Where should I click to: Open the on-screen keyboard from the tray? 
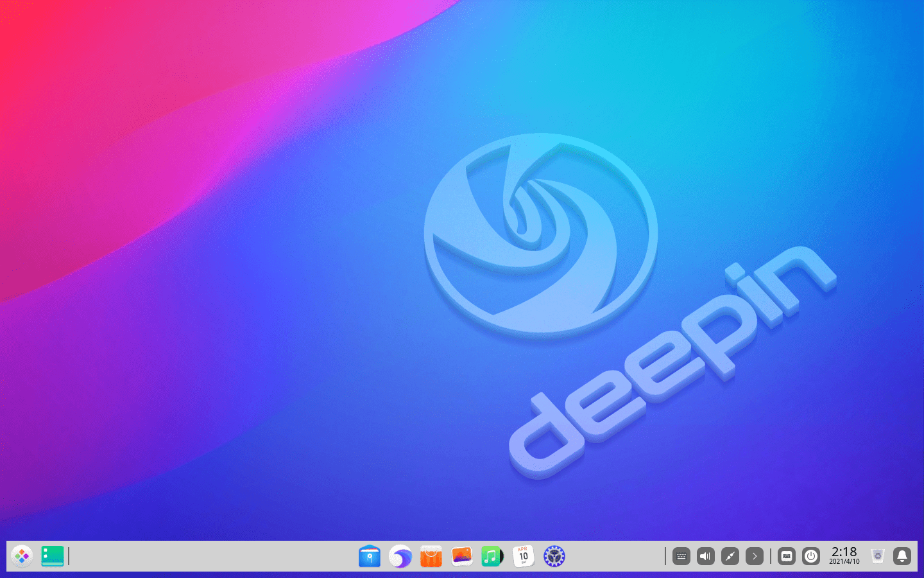pyautogui.click(x=786, y=556)
